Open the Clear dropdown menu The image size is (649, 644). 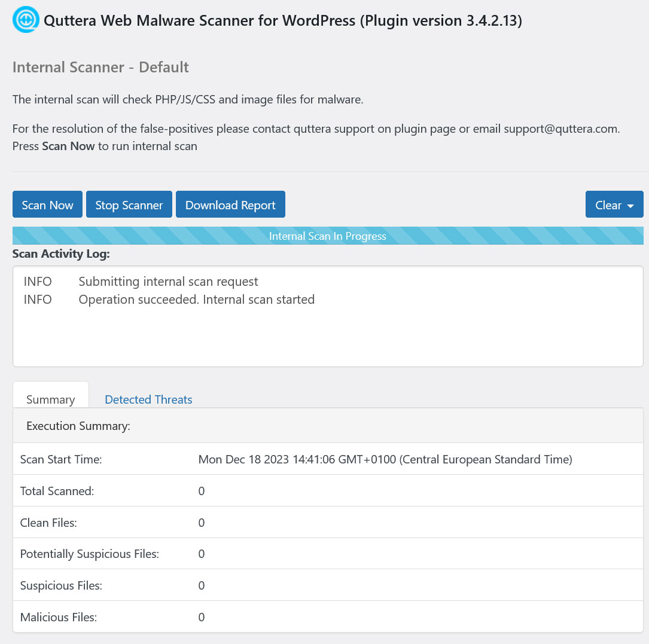(614, 205)
